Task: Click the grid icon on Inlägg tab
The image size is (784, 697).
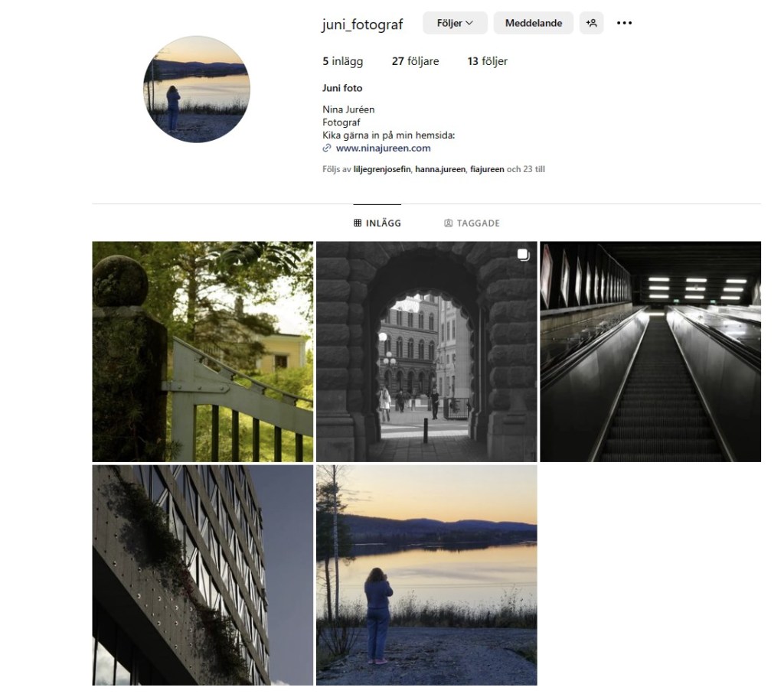Action: [x=358, y=223]
